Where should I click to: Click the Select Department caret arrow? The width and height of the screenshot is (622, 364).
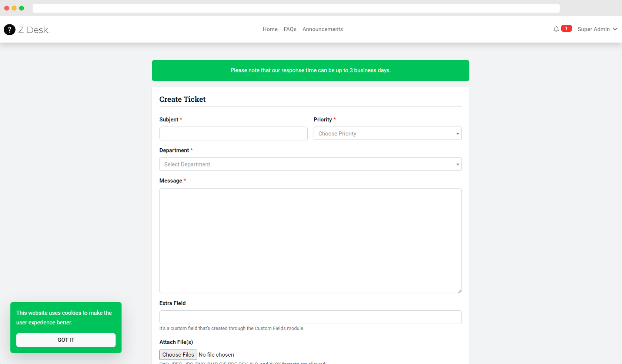pos(458,164)
